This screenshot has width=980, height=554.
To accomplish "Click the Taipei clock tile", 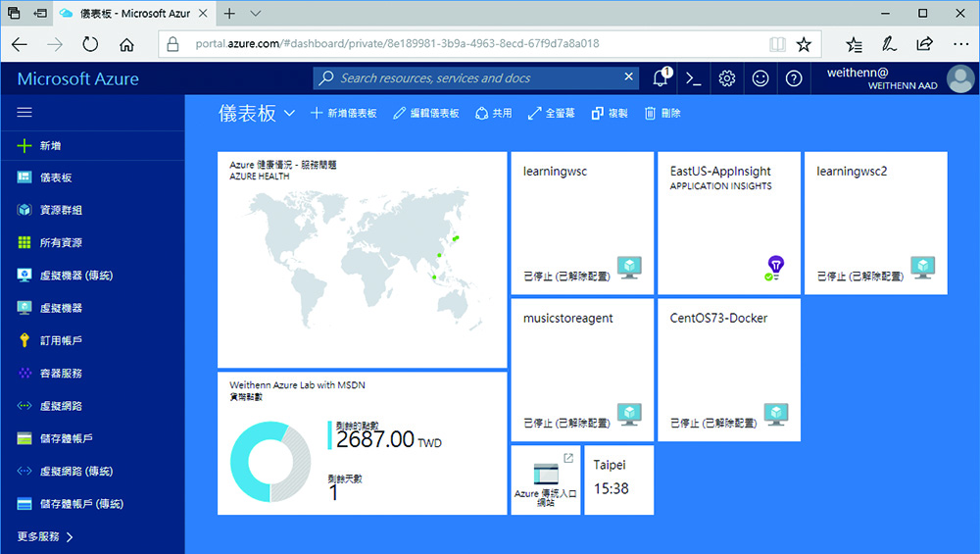I will pyautogui.click(x=618, y=480).
